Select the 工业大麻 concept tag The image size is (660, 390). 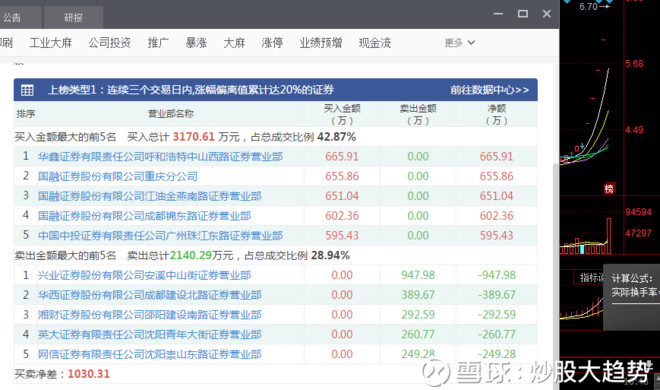point(51,43)
